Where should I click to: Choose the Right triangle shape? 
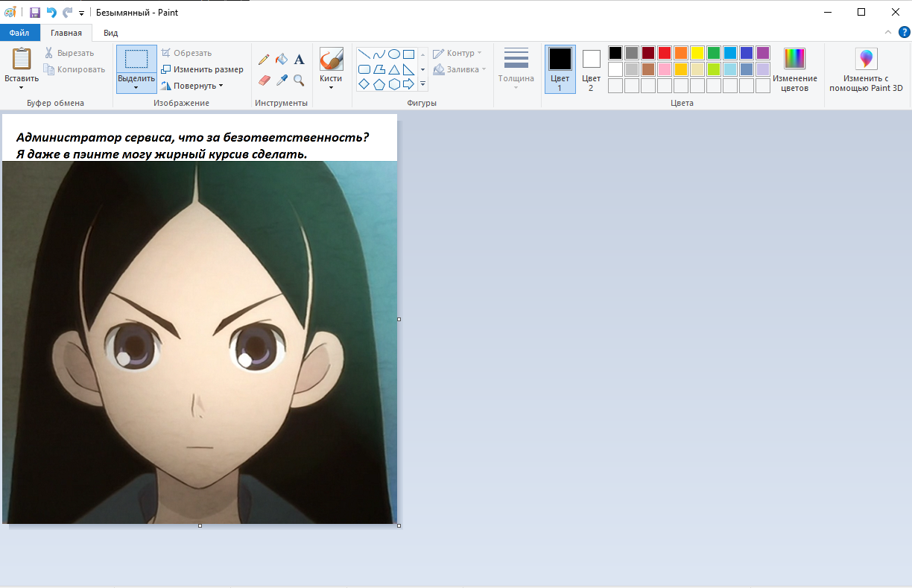(408, 69)
